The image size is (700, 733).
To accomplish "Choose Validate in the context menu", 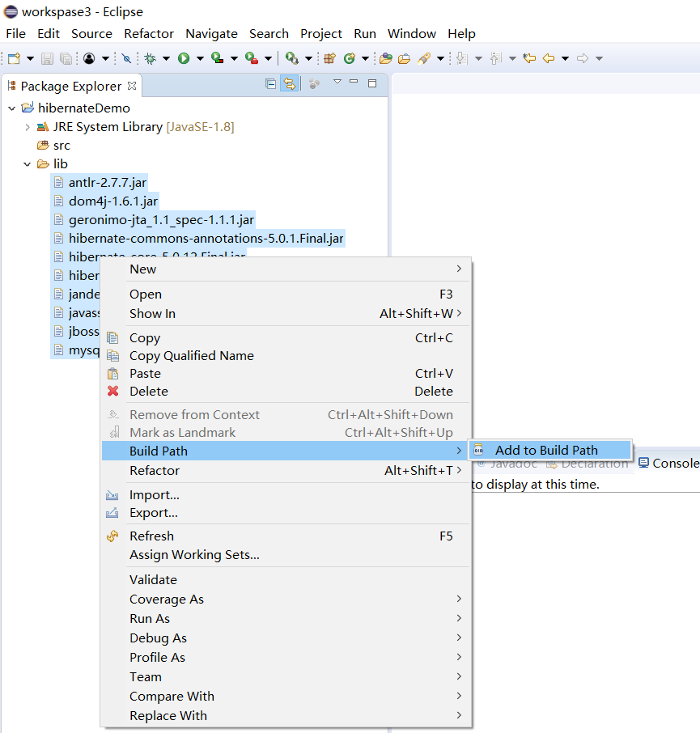I will tap(286, 579).
